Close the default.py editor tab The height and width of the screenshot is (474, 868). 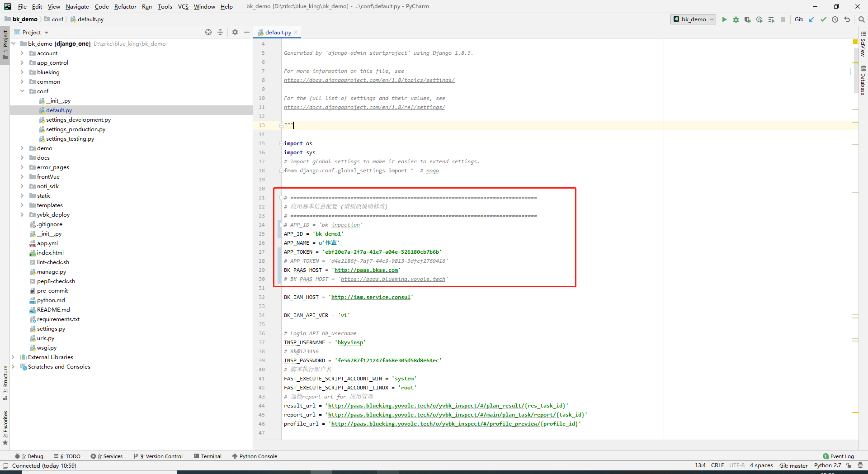[296, 32]
